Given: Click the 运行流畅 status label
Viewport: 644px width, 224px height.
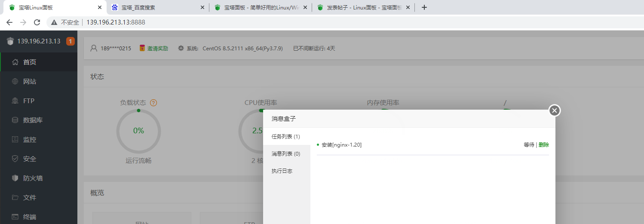Looking at the screenshot, I should pos(138,161).
